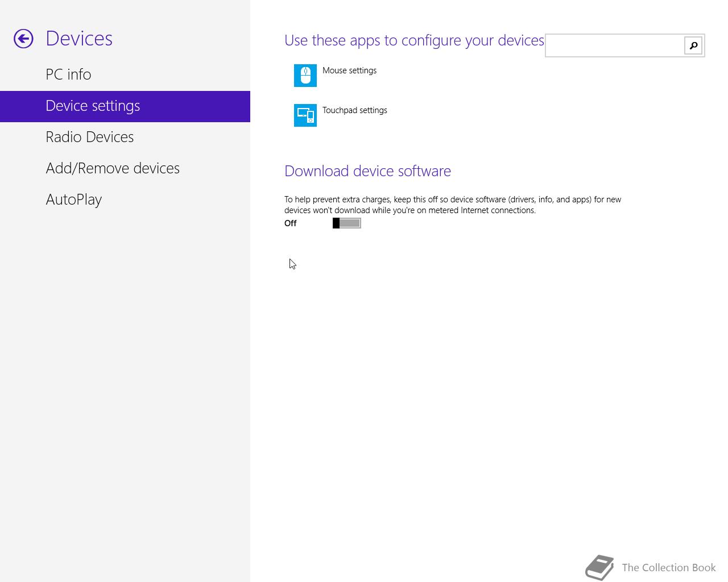The height and width of the screenshot is (582, 728).
Task: Click the Download device software heading
Action: (367, 171)
